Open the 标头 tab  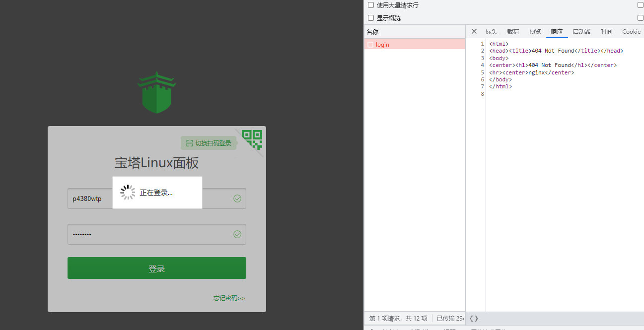[491, 32]
